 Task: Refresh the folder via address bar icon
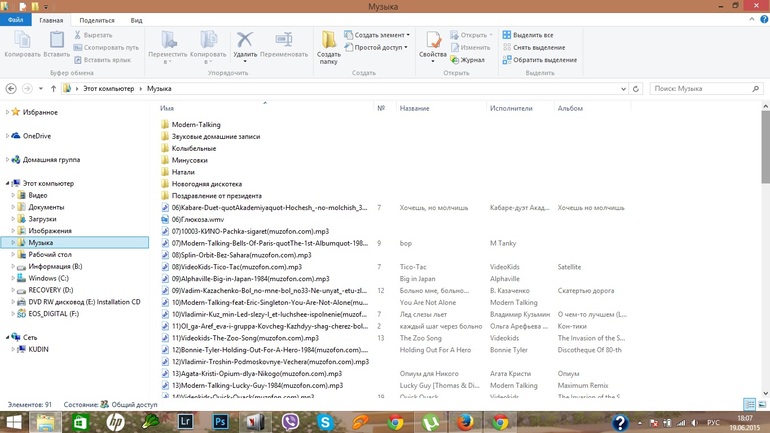[x=635, y=89]
